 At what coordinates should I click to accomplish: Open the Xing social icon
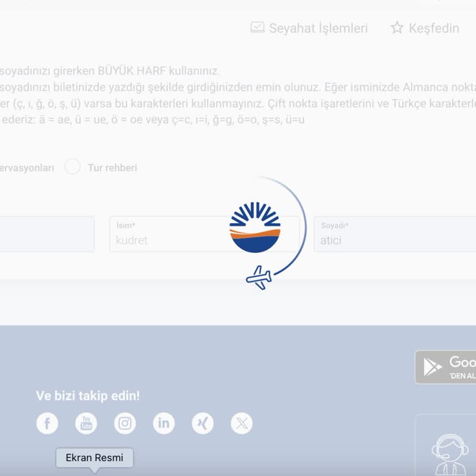click(203, 423)
